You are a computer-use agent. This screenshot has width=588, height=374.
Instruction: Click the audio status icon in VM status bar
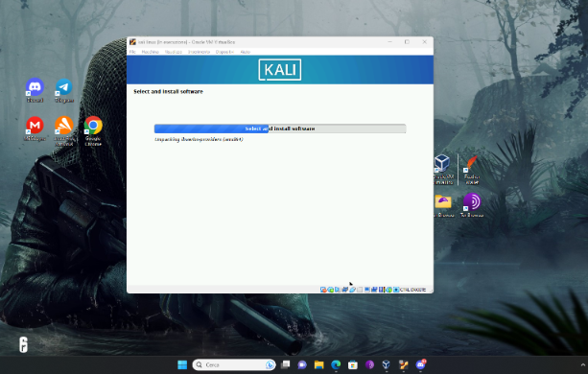click(337, 290)
